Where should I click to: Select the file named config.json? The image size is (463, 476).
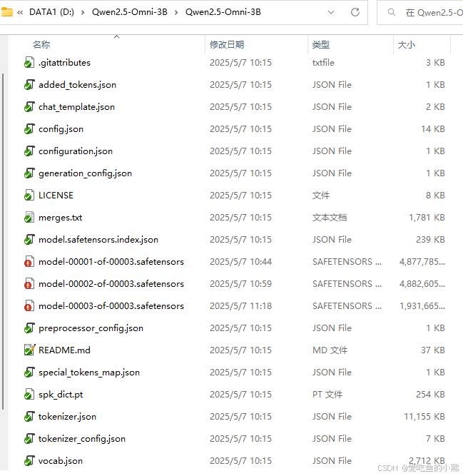[61, 129]
